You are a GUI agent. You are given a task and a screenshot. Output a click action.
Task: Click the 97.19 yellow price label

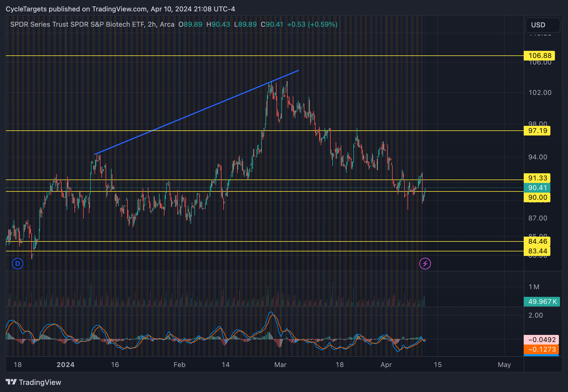click(537, 131)
